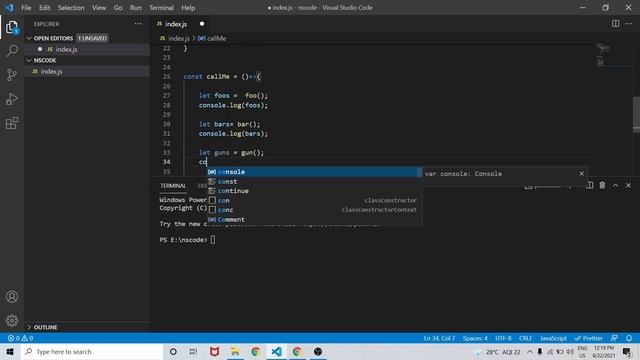The image size is (640, 360).
Task: Open Task View on taskbar
Action: [x=193, y=351]
